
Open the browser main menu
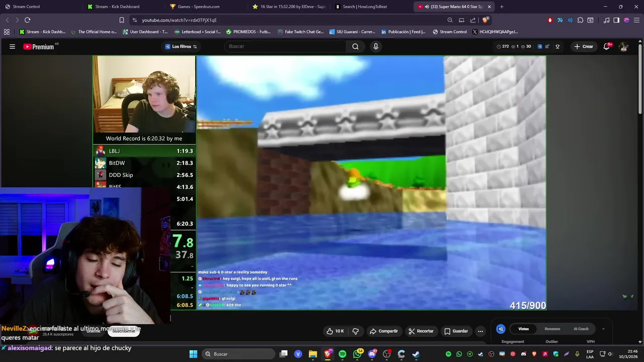click(x=636, y=20)
